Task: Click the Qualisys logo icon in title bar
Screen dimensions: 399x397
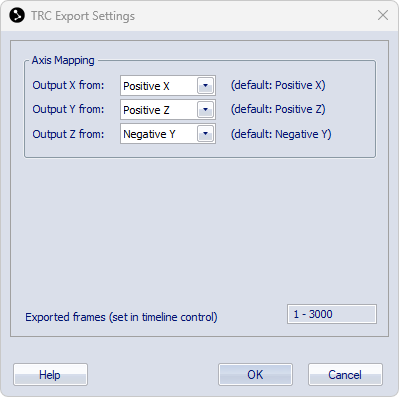Action: pos(17,15)
